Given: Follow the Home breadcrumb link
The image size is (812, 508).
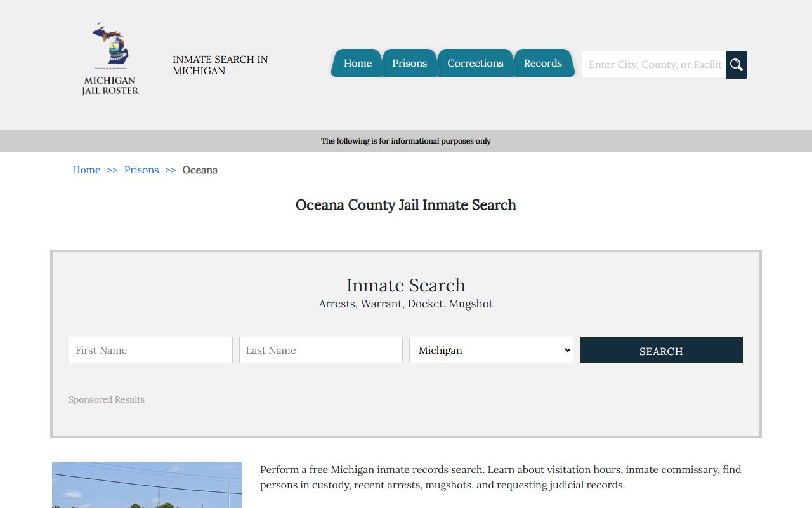Looking at the screenshot, I should point(86,170).
